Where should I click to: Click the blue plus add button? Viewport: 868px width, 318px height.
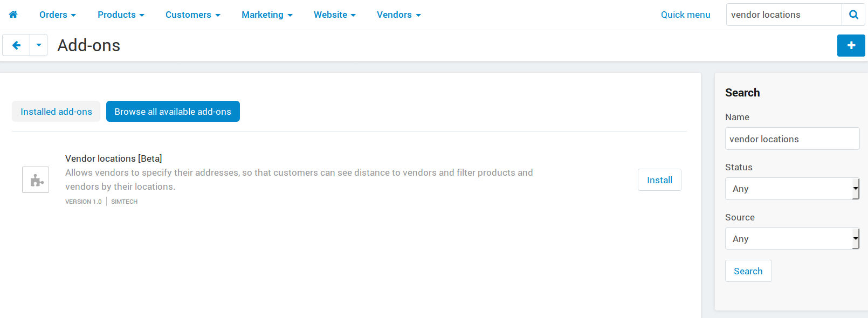[851, 45]
